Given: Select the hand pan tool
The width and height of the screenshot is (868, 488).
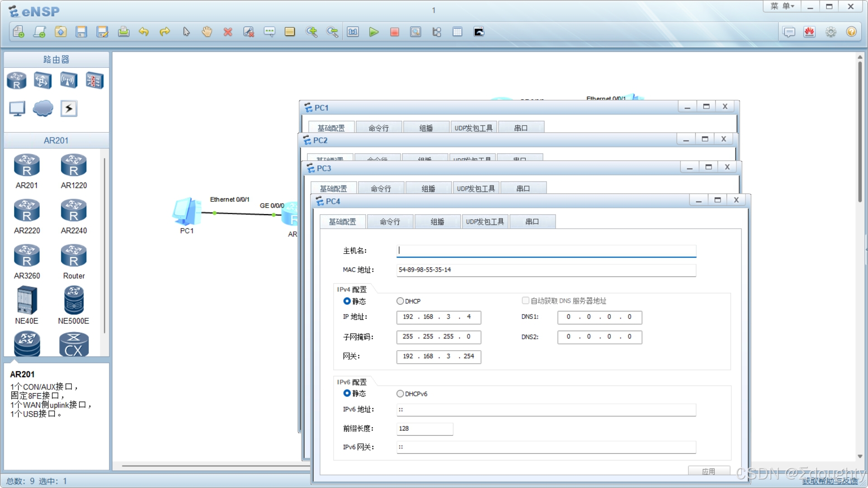Looking at the screenshot, I should click(207, 32).
